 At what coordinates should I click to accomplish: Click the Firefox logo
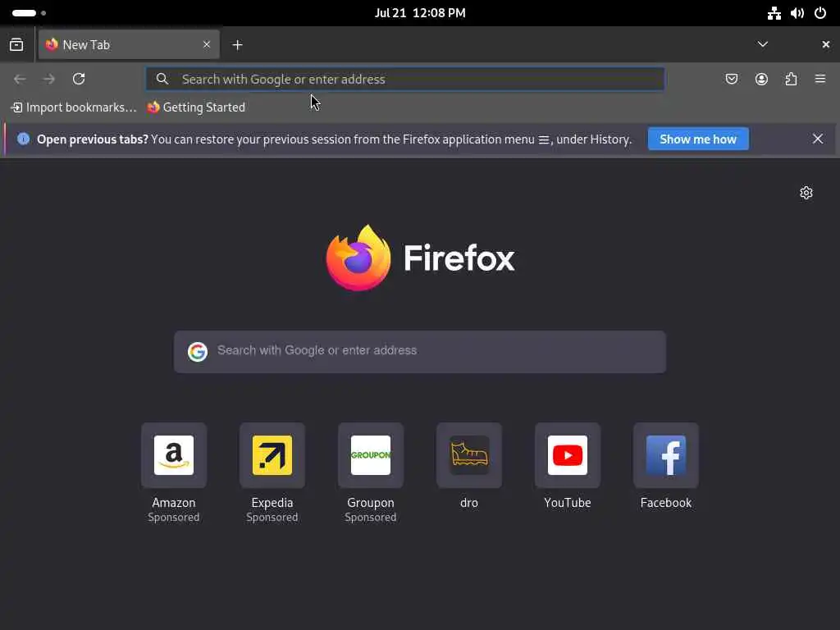coord(420,258)
